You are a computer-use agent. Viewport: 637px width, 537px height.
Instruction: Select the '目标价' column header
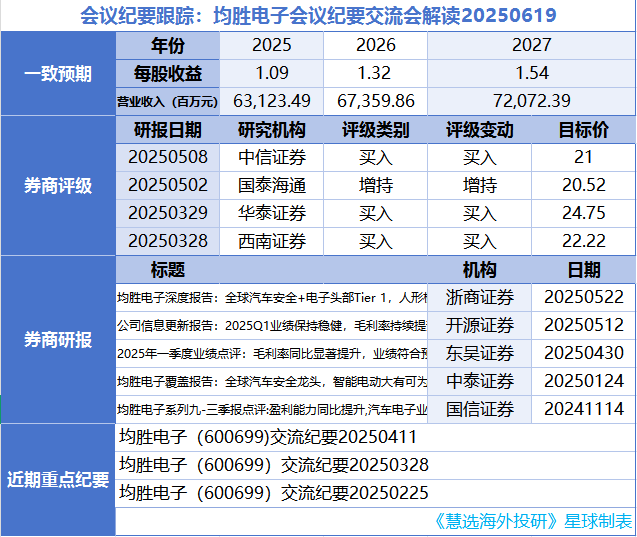pos(583,130)
